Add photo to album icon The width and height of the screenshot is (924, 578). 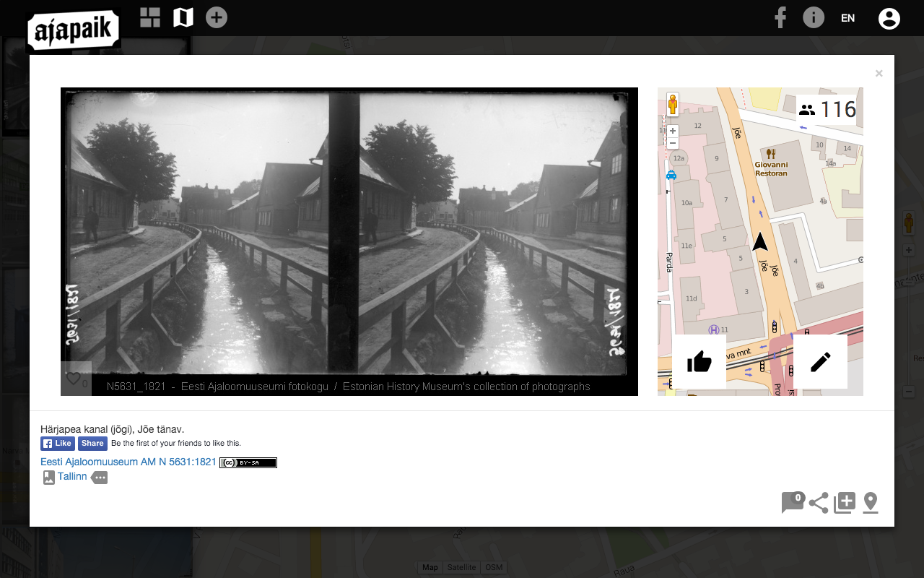click(845, 503)
